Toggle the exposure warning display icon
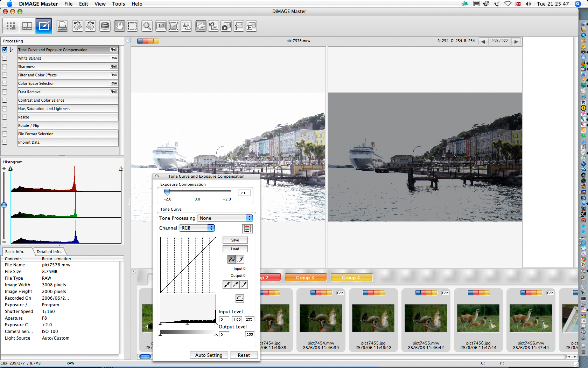This screenshot has height=368, width=588. [186, 26]
